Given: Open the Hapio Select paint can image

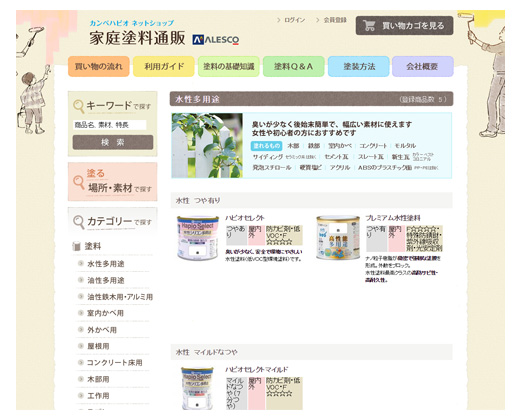Looking at the screenshot, I should [x=198, y=238].
